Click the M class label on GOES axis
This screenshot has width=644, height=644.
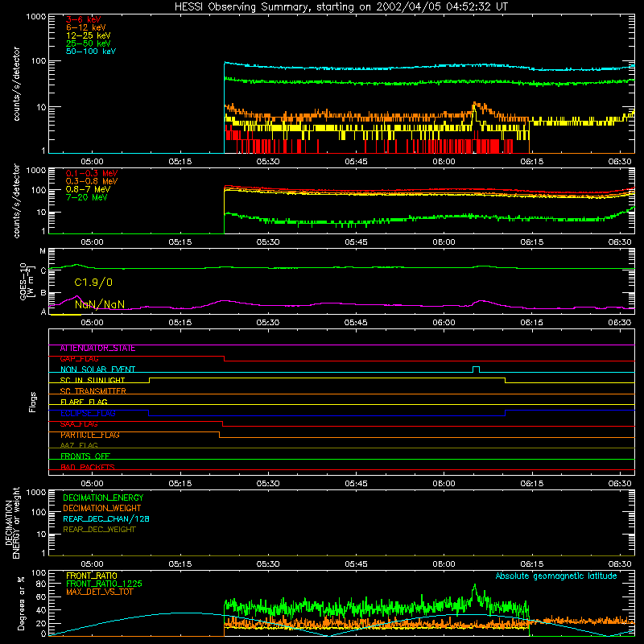tap(43, 251)
